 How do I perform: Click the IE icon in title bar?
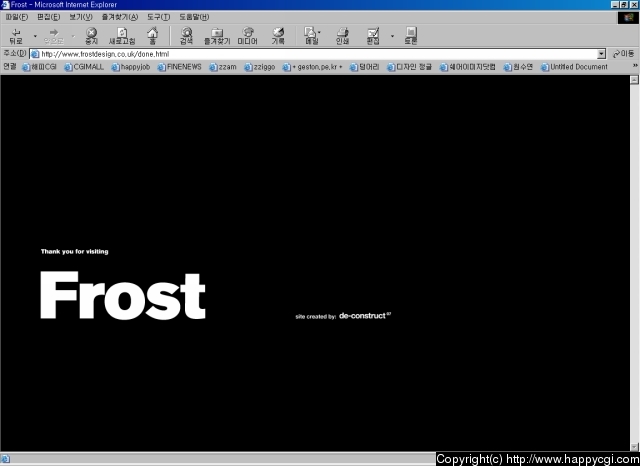click(5, 4)
